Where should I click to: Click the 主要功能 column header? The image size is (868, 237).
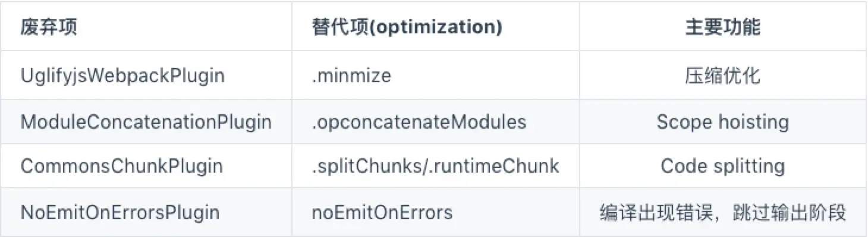(722, 28)
